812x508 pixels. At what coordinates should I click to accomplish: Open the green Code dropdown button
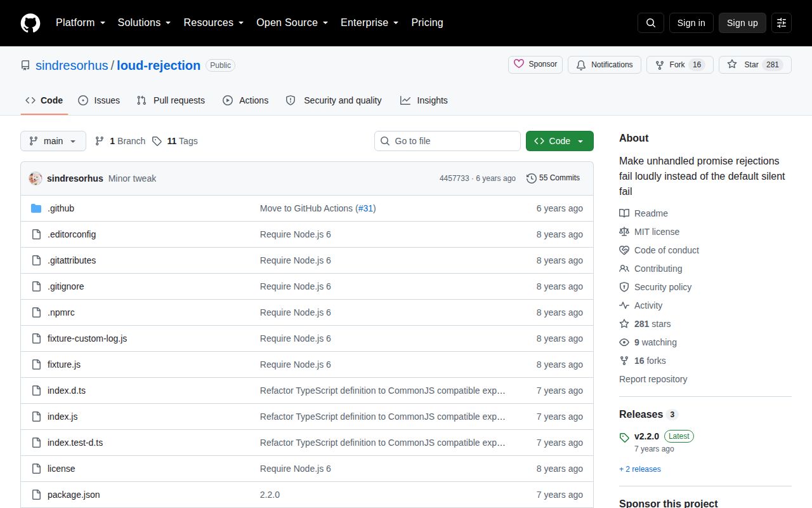[x=560, y=141]
